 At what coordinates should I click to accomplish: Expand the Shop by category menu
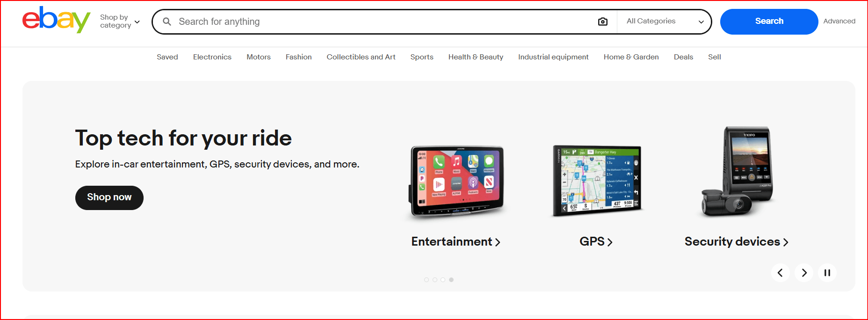pyautogui.click(x=120, y=21)
